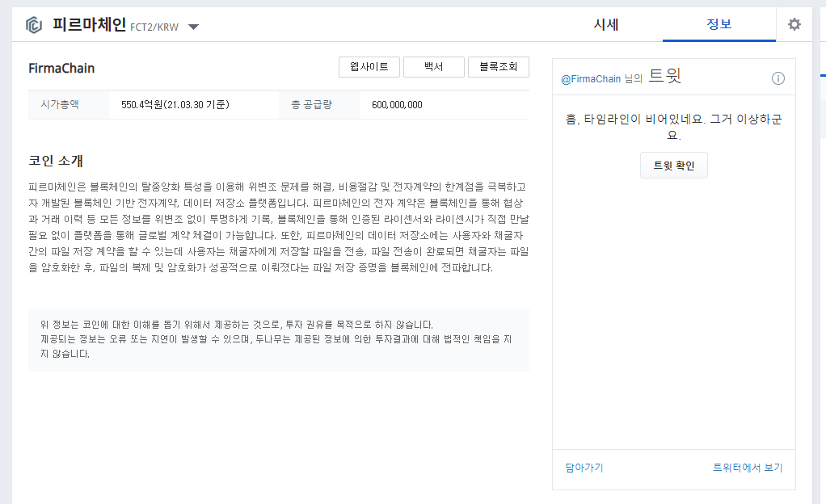Open the @FirmaChain Twitter link
826x504 pixels.
(x=591, y=79)
